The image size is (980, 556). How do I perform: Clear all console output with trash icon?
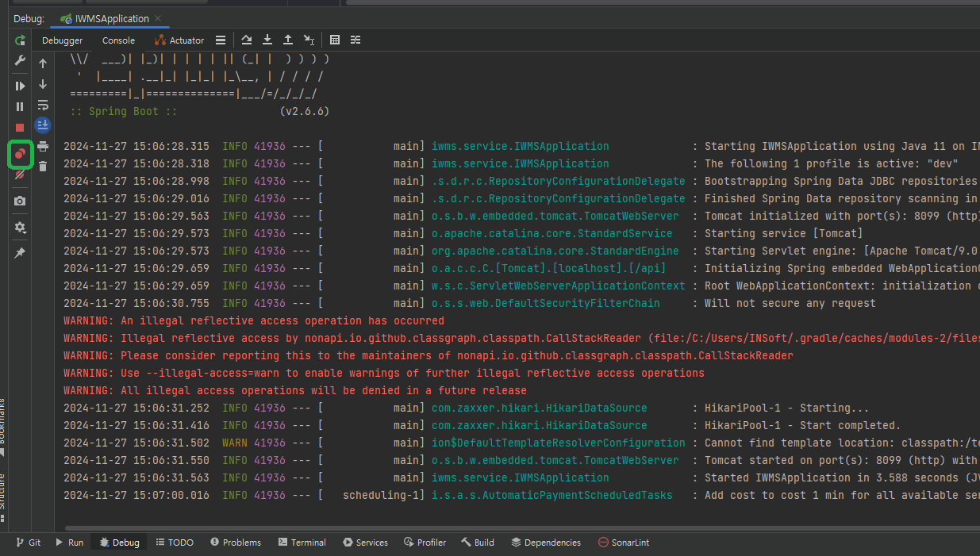[43, 166]
